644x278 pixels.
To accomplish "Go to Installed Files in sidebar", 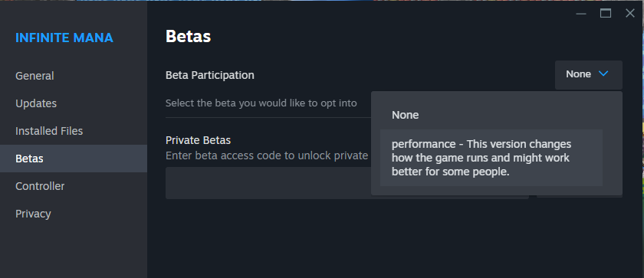I will (x=49, y=131).
